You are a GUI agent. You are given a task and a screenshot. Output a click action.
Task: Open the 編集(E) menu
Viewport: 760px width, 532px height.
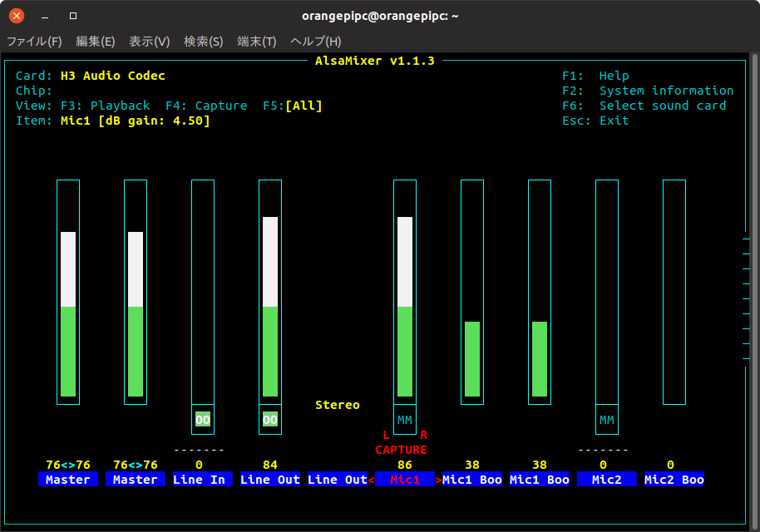click(x=95, y=41)
